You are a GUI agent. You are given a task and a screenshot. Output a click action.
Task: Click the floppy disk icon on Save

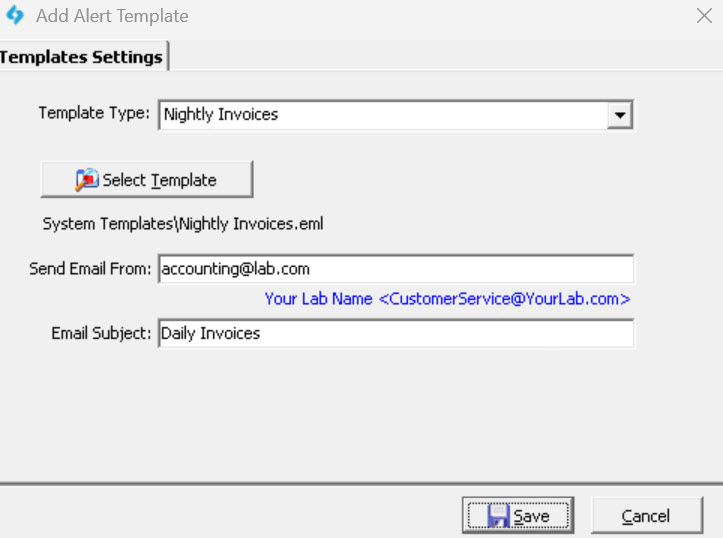[x=498, y=516]
